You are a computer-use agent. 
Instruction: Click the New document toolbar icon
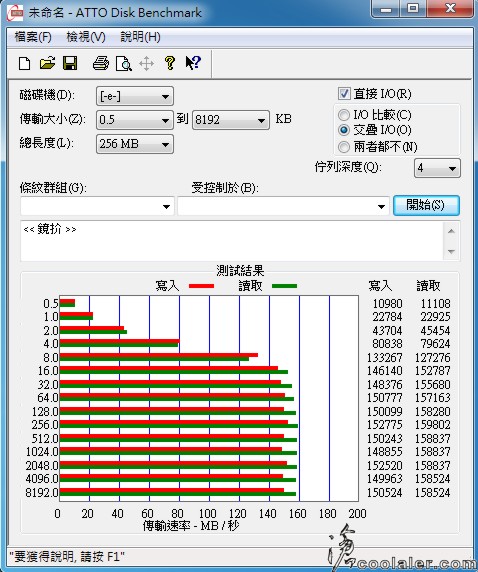coord(24,63)
